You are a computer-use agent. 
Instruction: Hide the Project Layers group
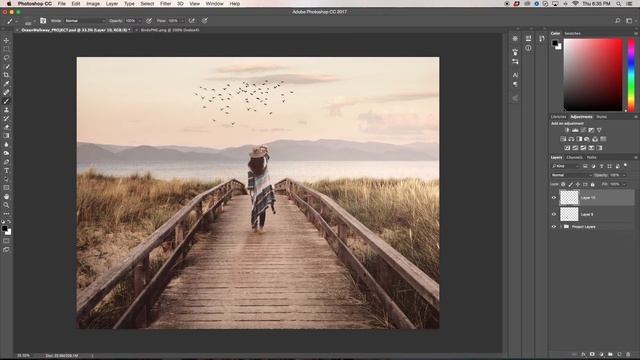pos(554,227)
